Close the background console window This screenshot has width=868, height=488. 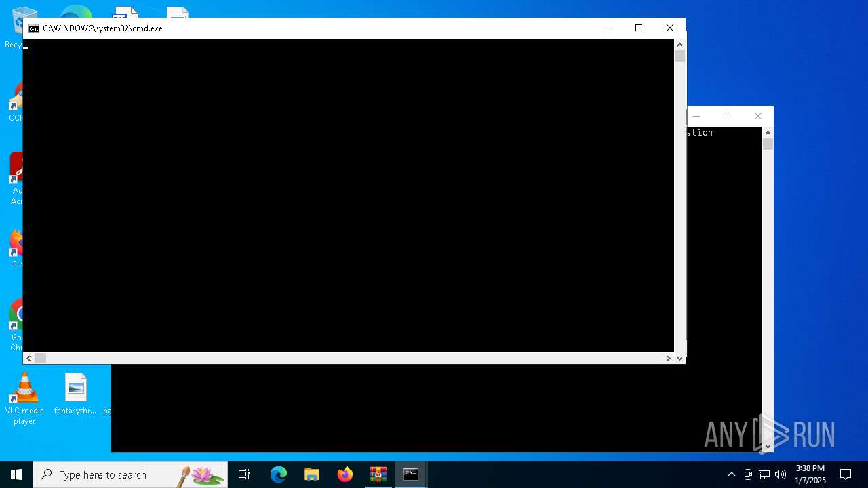click(758, 116)
